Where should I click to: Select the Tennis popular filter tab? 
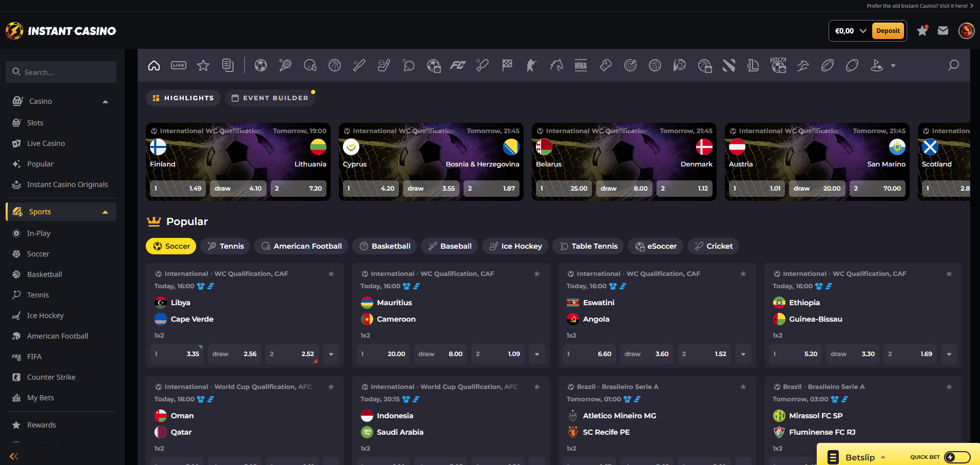pyautogui.click(x=225, y=246)
